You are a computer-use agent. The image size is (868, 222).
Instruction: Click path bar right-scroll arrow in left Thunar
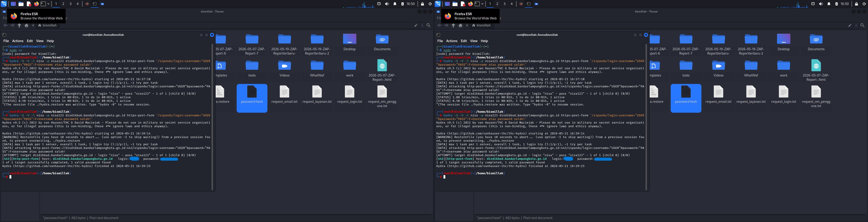[x=422, y=25]
